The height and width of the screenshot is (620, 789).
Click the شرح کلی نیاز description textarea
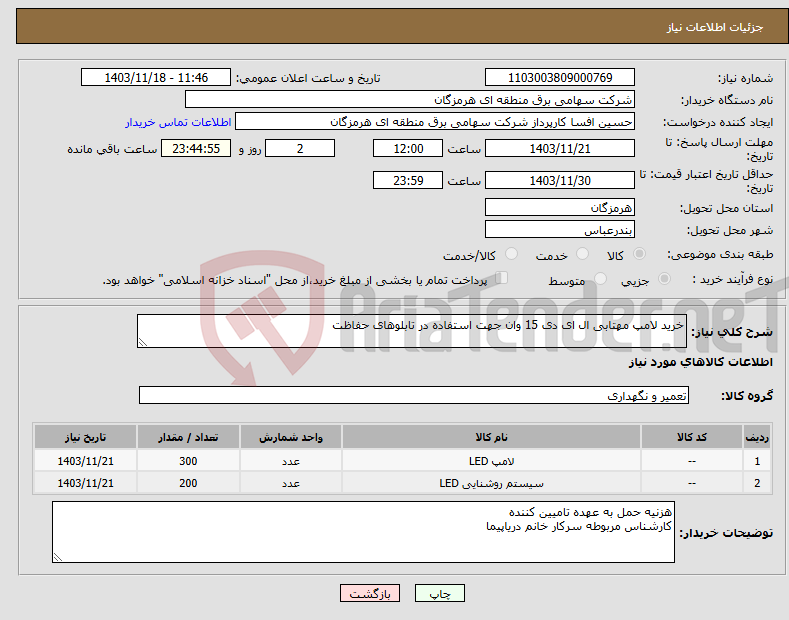click(412, 331)
